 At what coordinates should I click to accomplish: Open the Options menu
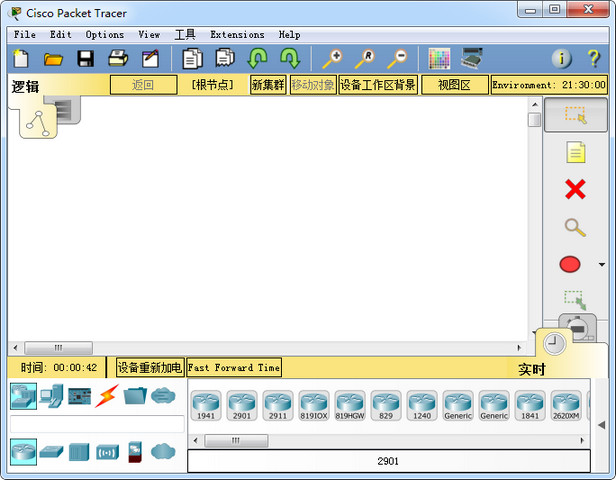[x=105, y=35]
